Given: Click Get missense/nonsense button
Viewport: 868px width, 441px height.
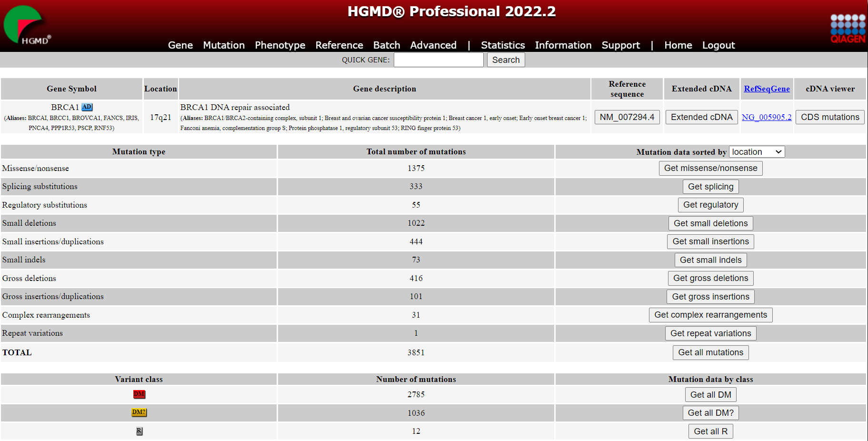Looking at the screenshot, I should (710, 168).
